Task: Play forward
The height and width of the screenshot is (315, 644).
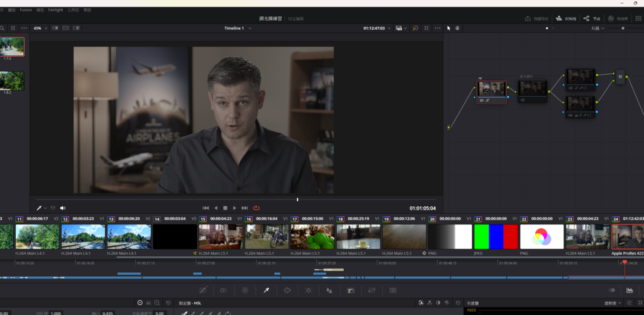Action: (235, 208)
